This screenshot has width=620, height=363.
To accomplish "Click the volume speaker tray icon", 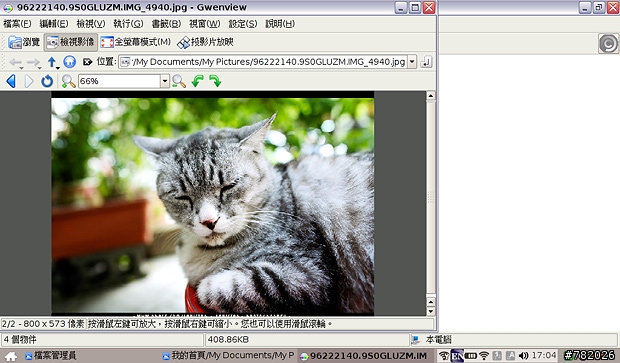I will click(x=523, y=356).
